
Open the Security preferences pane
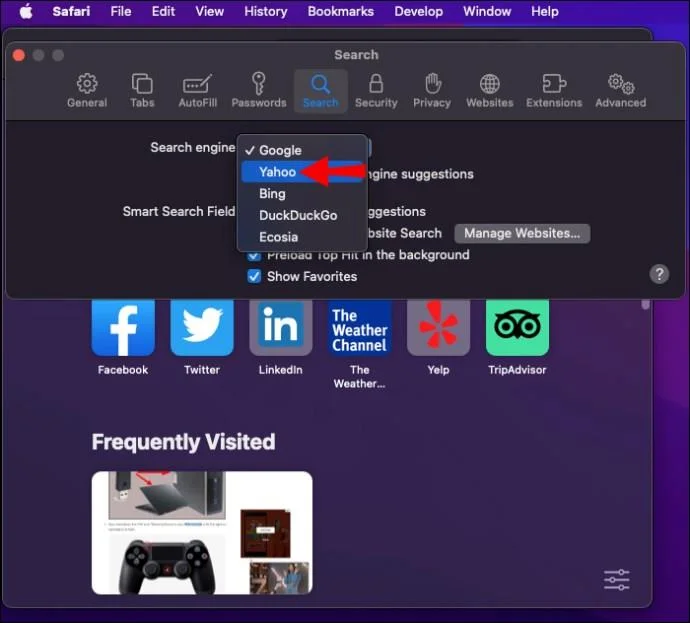click(x=376, y=91)
